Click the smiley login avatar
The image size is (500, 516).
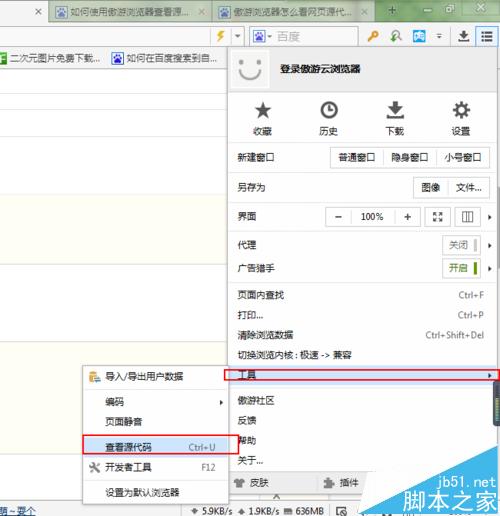250,69
